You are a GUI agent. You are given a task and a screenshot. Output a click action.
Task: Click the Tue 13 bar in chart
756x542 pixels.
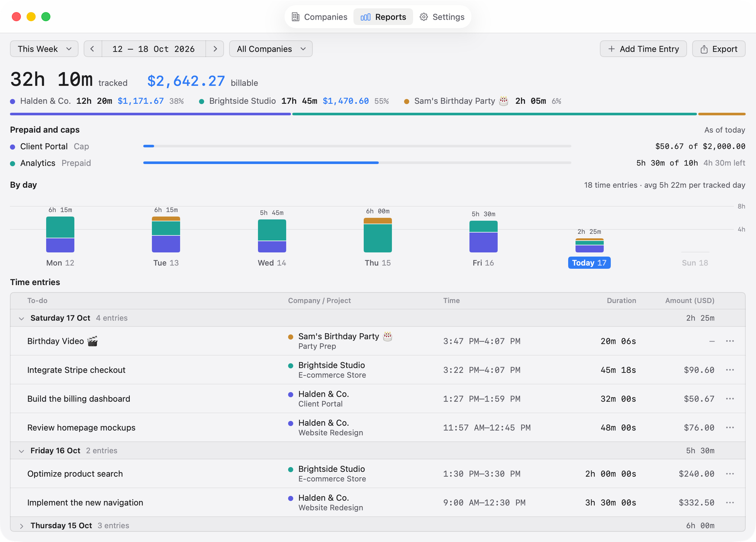click(166, 235)
